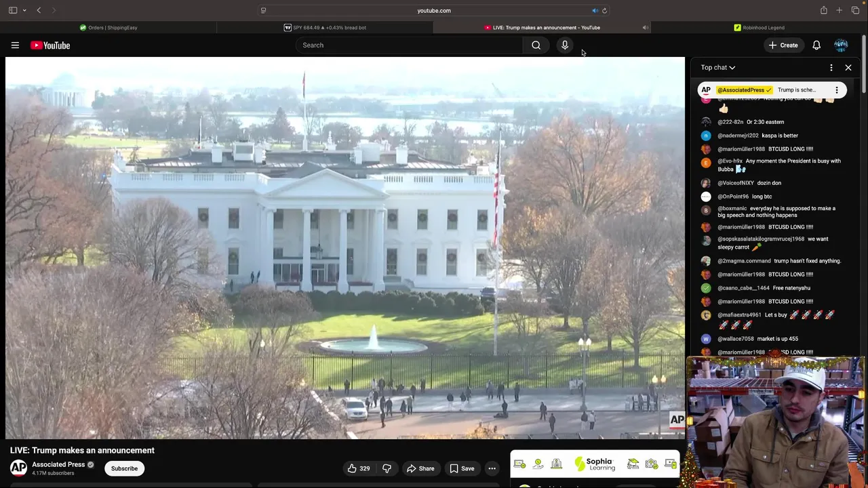Open Associated Press channel avatar
868x488 pixels.
[x=19, y=468]
